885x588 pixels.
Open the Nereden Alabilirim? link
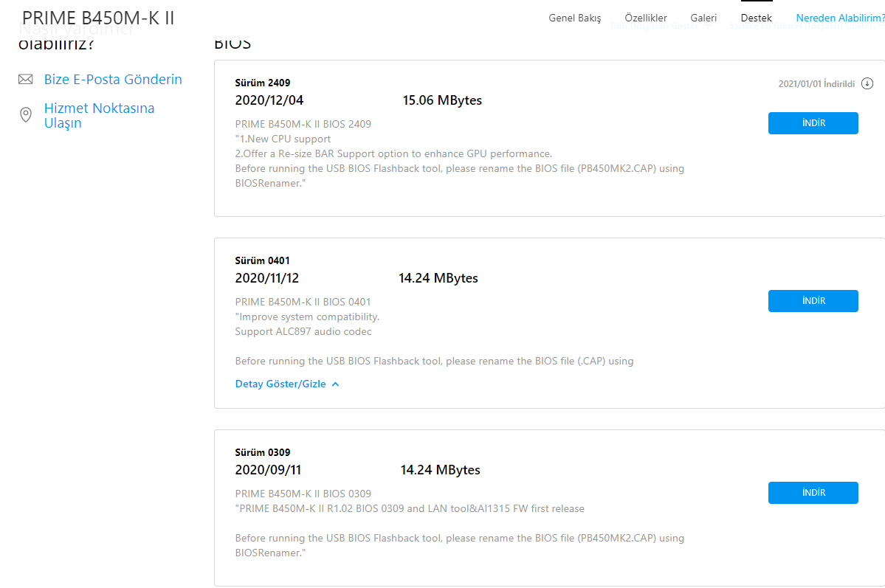pyautogui.click(x=840, y=18)
